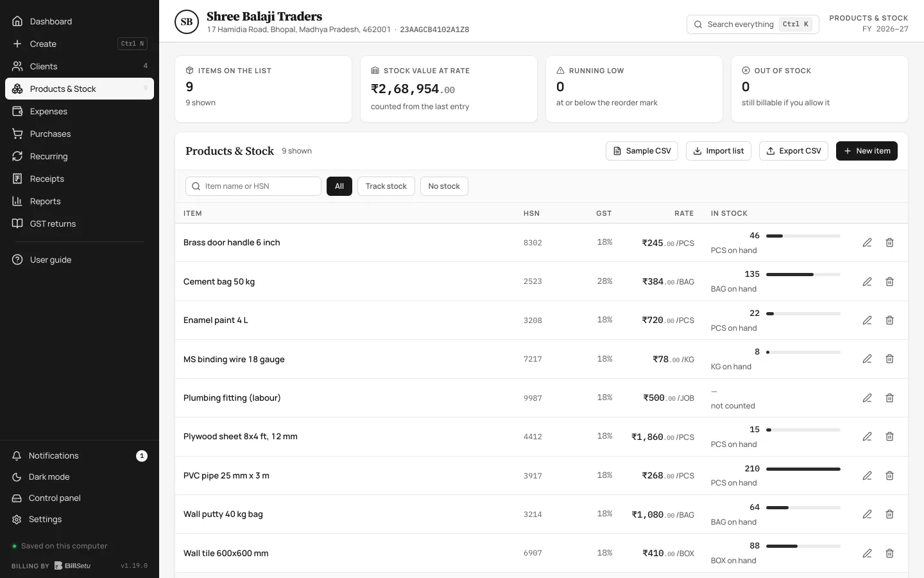
Task: Go to Recurring invoices
Action: (x=80, y=156)
